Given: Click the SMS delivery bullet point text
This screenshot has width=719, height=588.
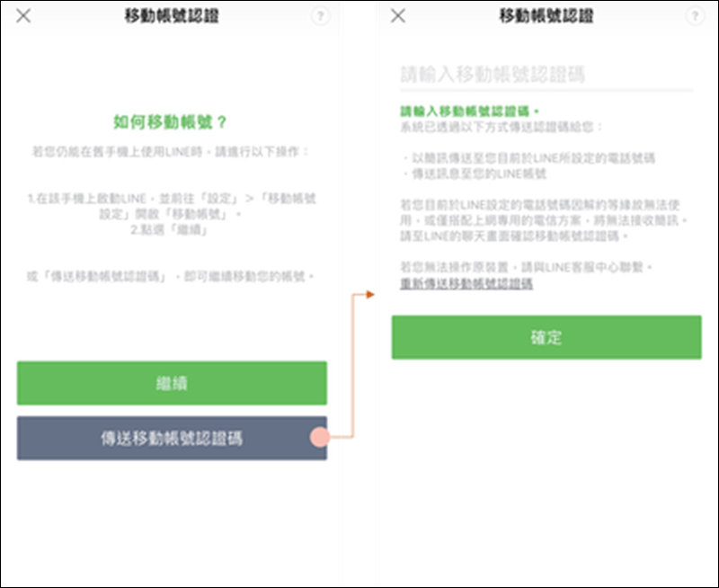Looking at the screenshot, I should point(532,157).
